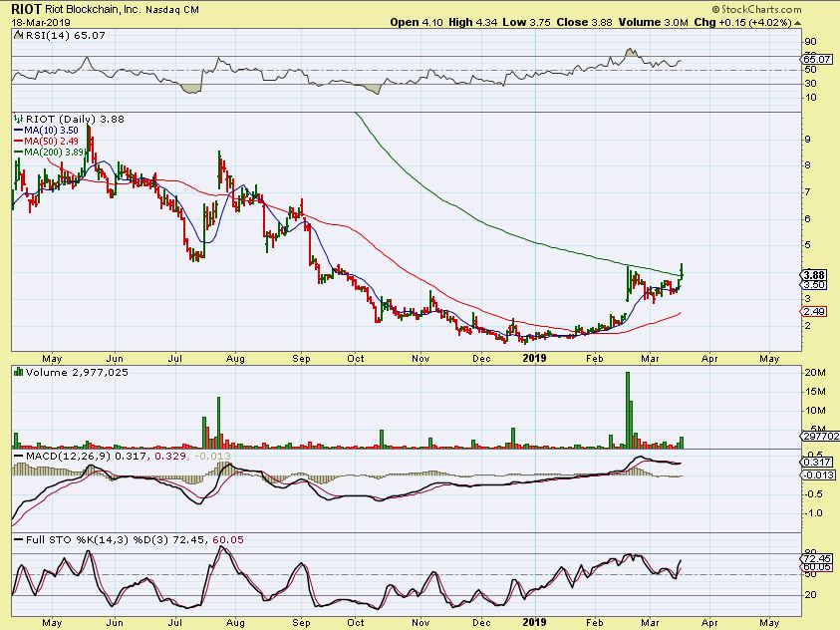Click the Riot Blockchain, Inc. company name
The width and height of the screenshot is (840, 630).
96,10
